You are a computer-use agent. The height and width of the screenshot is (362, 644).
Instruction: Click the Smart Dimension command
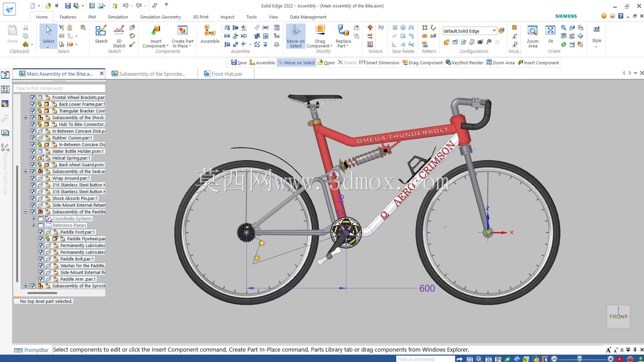[379, 63]
